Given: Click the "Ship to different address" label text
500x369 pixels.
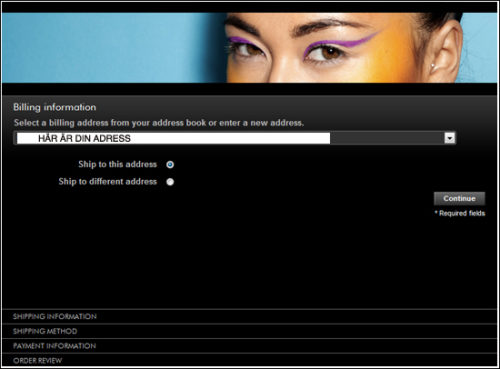Looking at the screenshot, I should click(x=108, y=181).
